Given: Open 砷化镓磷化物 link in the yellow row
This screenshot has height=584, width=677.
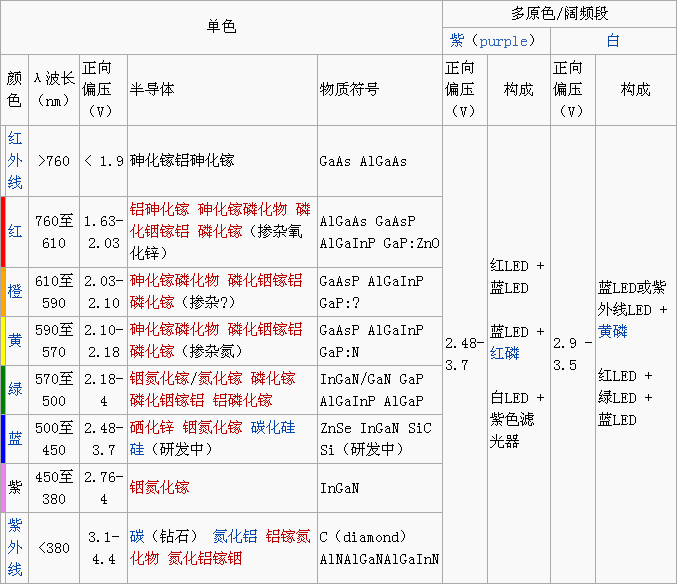Looking at the screenshot, I should click(174, 329).
